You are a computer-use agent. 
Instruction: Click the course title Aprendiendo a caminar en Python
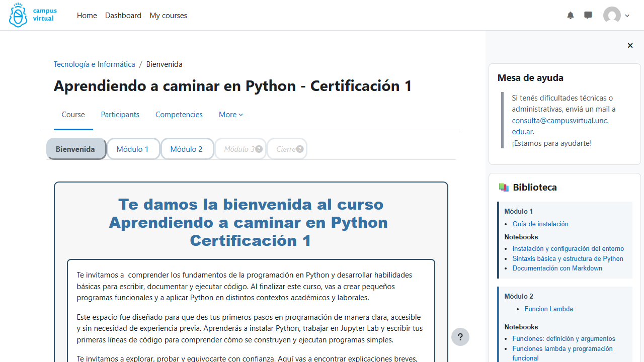pos(233,86)
